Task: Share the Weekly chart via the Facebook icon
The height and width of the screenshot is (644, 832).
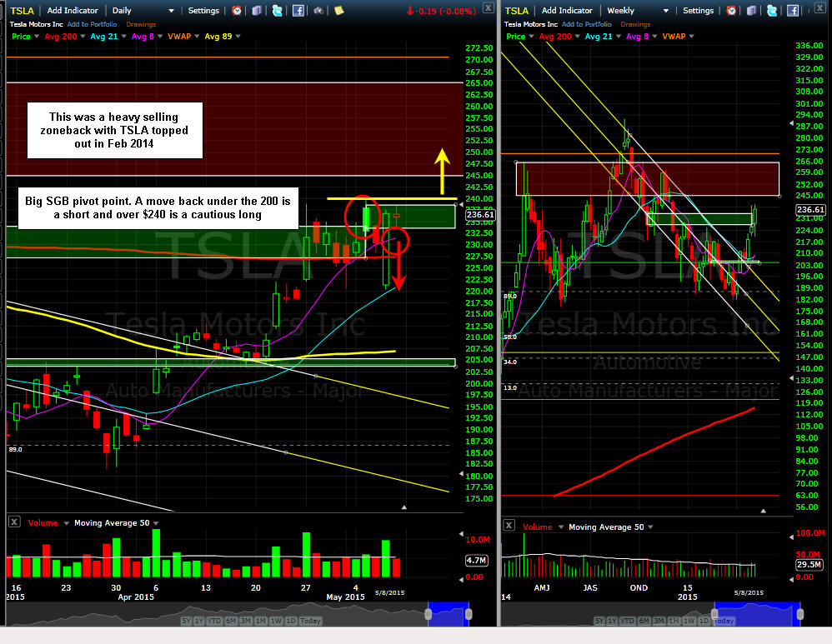Action: click(x=793, y=11)
